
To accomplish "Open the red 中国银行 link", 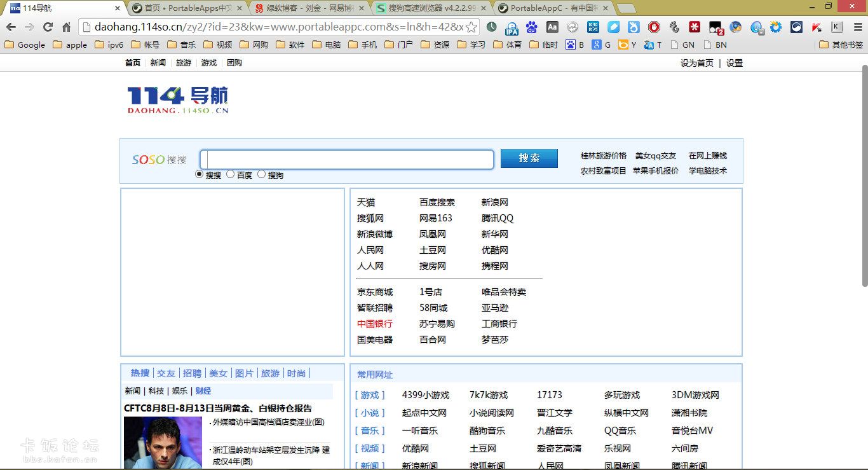I will click(375, 324).
